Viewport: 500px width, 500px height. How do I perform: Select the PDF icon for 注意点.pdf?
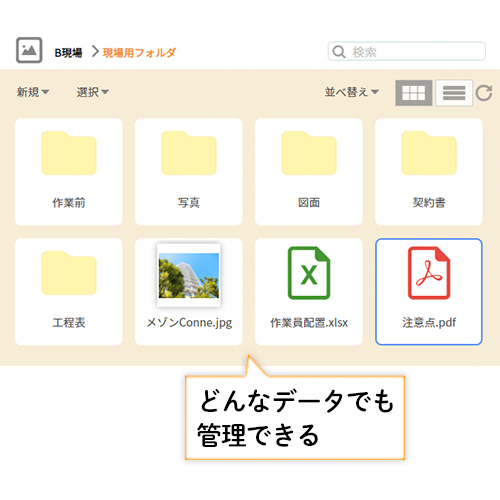click(429, 273)
